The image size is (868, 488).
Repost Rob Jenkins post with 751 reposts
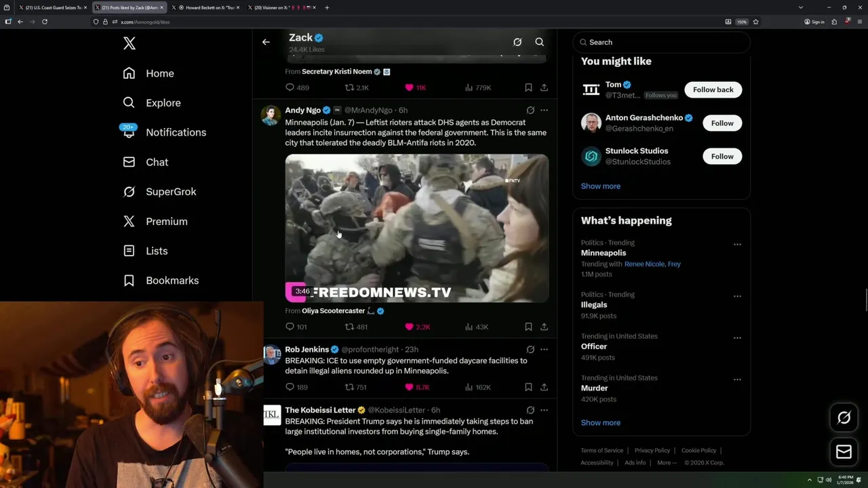(x=356, y=387)
